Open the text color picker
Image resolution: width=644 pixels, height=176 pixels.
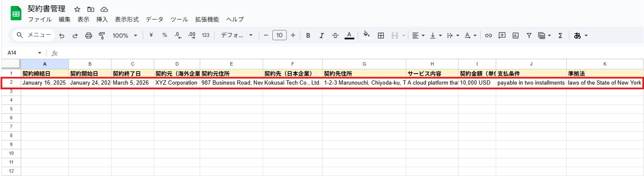point(349,36)
